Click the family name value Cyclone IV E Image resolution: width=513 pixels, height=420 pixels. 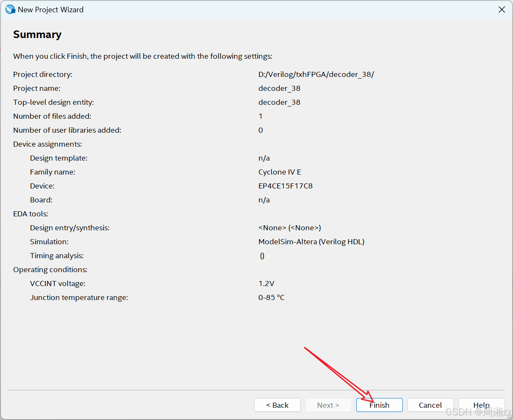[x=280, y=172]
